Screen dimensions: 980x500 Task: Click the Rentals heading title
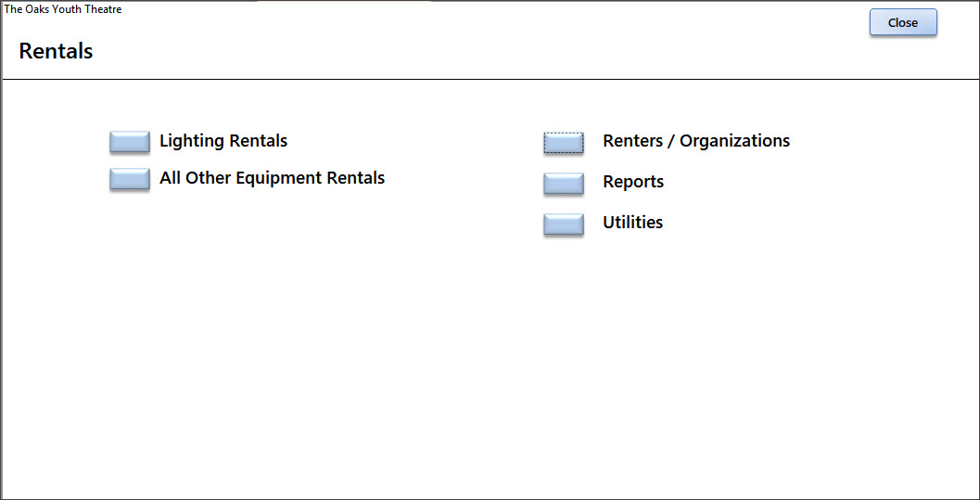click(56, 51)
